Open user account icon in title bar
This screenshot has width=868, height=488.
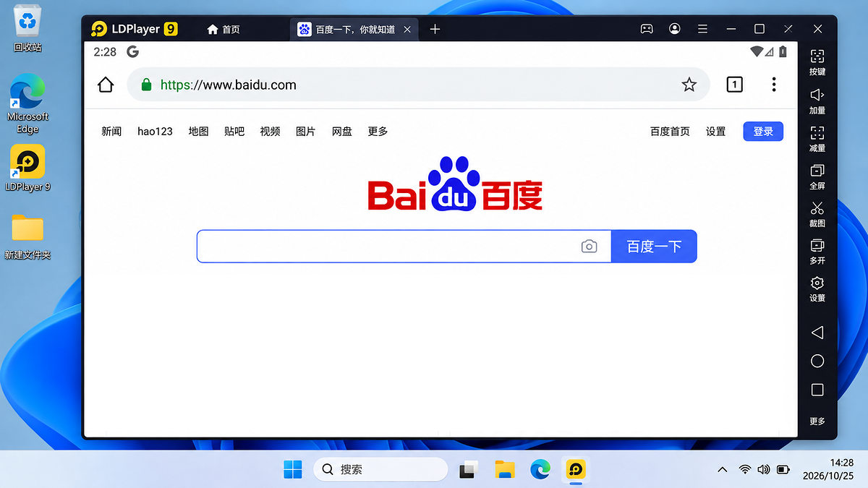pyautogui.click(x=675, y=29)
